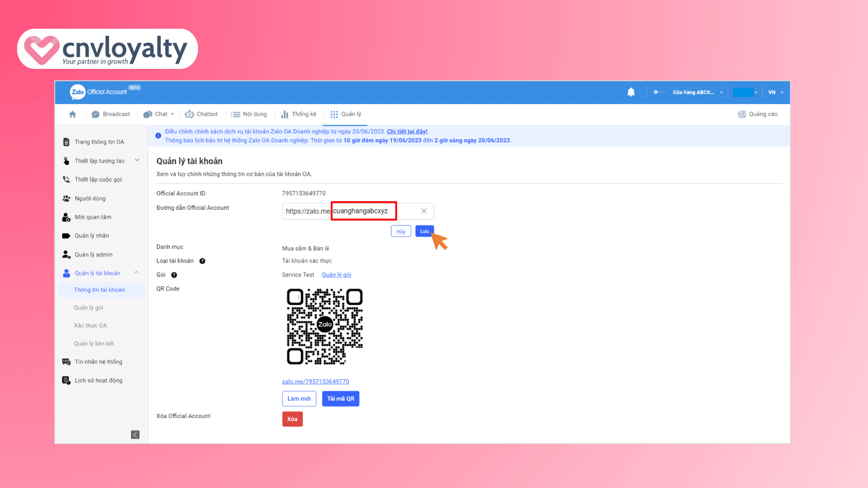Open Lịch sử hoạt động from the sidebar
The height and width of the screenshot is (488, 868).
tap(99, 380)
